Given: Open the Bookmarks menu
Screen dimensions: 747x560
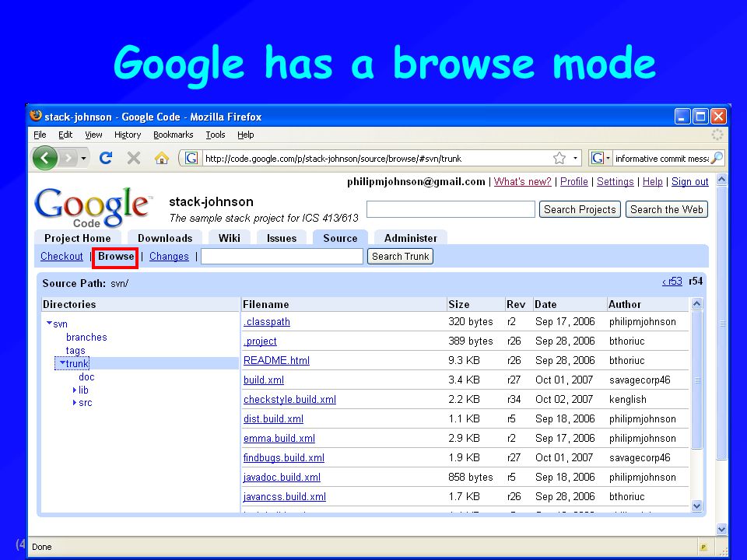Looking at the screenshot, I should coord(173,135).
